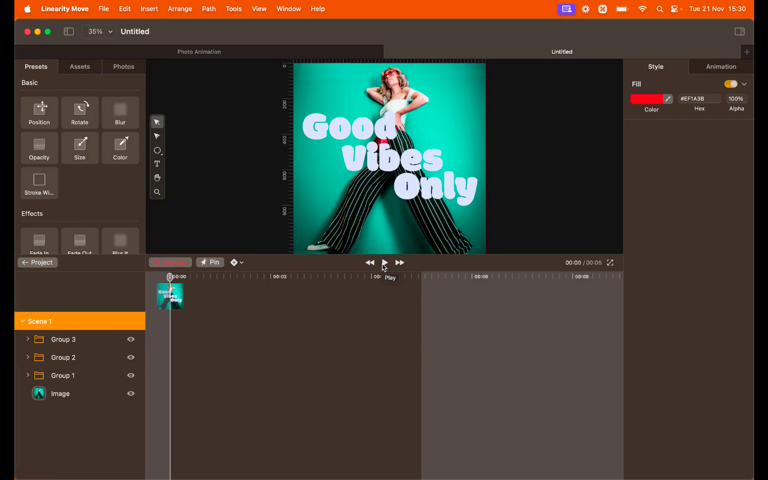768x480 pixels.
Task: Click the eyedropper on the fill color
Action: tap(668, 99)
